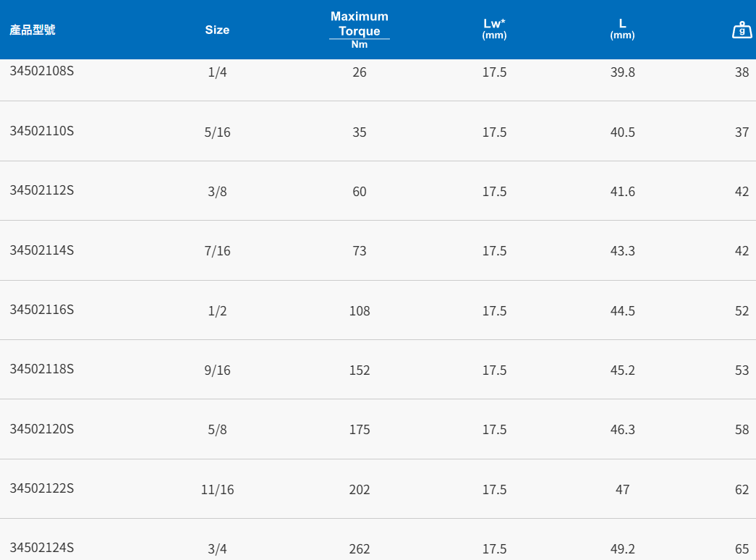Click the 262 torque value cell
Image resolution: width=756 pixels, height=560 pixels.
[x=360, y=549]
